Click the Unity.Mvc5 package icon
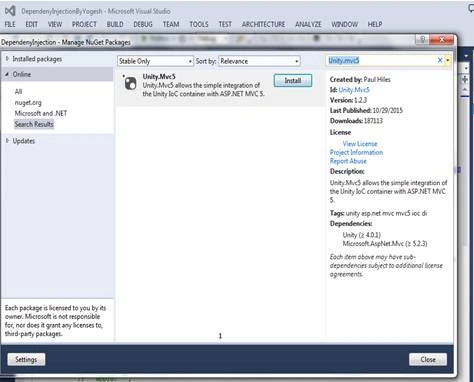The height and width of the screenshot is (382, 474). 130,83
